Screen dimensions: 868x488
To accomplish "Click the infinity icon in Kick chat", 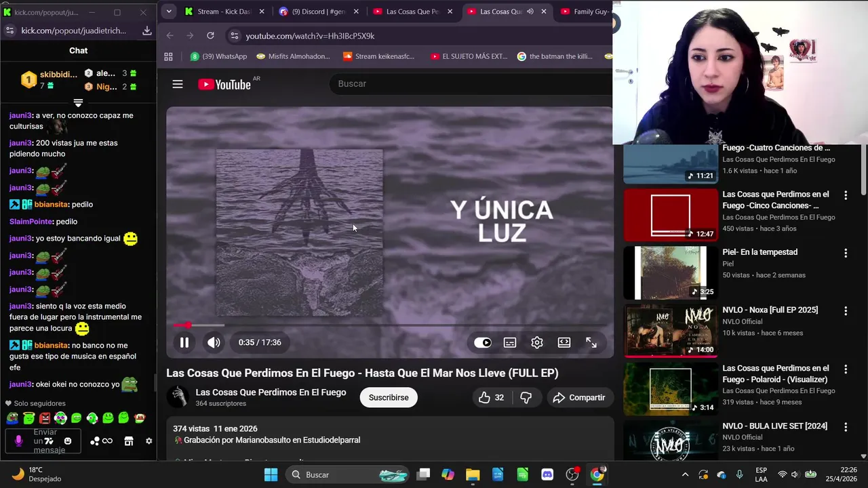I will [x=107, y=441].
